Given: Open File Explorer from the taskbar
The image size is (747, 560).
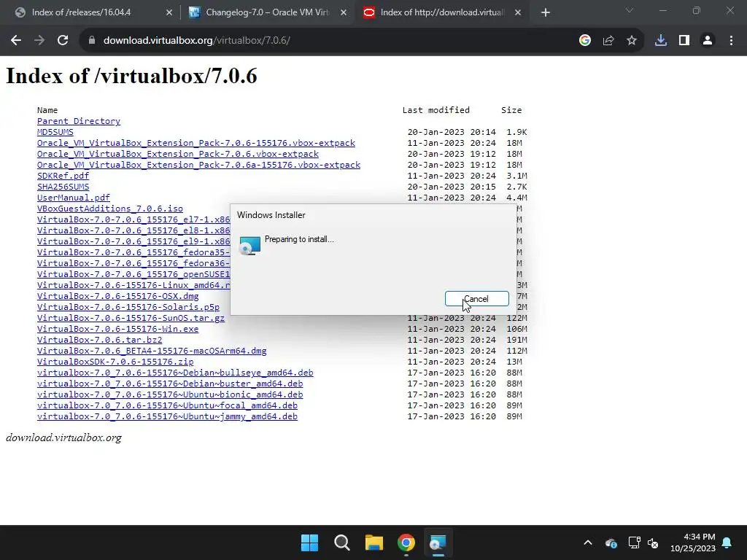Looking at the screenshot, I should pos(374,542).
